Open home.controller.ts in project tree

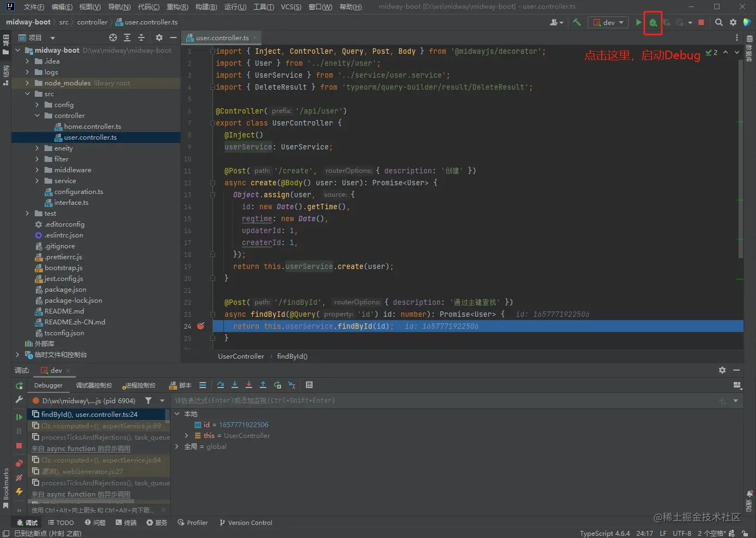point(92,127)
